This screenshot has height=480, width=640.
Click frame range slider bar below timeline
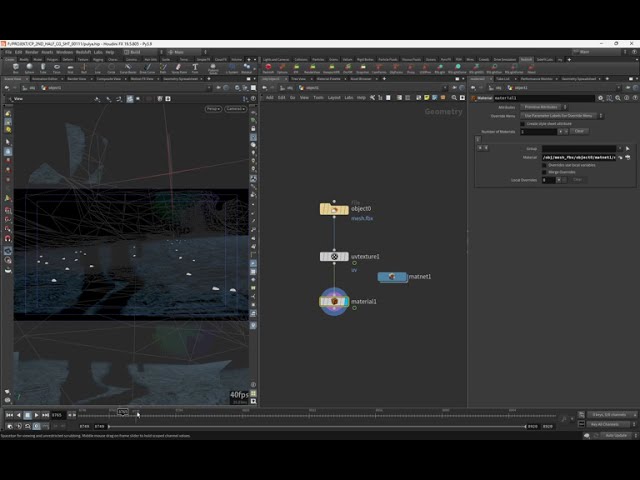point(317,426)
